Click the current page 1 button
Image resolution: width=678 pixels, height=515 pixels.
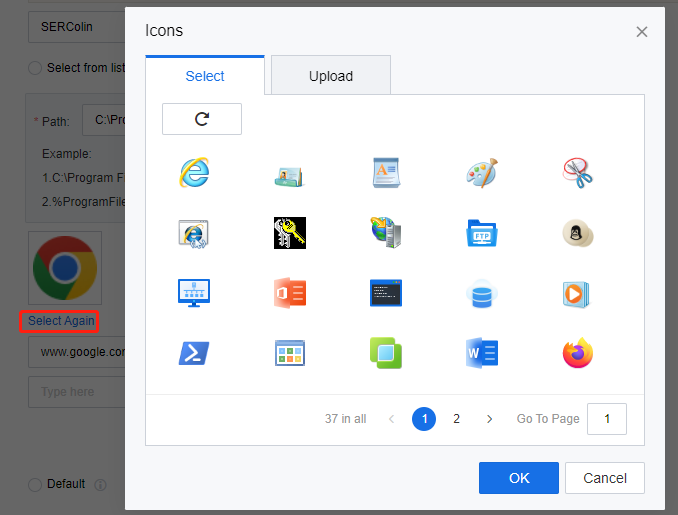(424, 419)
